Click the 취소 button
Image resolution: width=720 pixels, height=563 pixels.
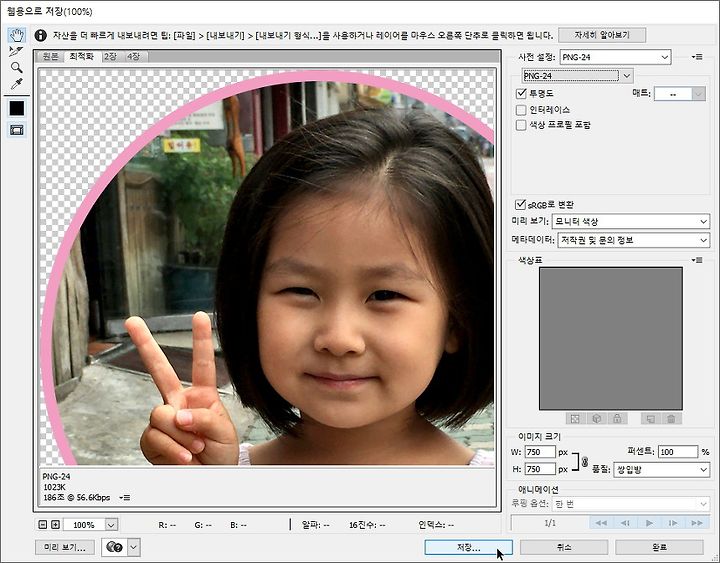pos(564,547)
